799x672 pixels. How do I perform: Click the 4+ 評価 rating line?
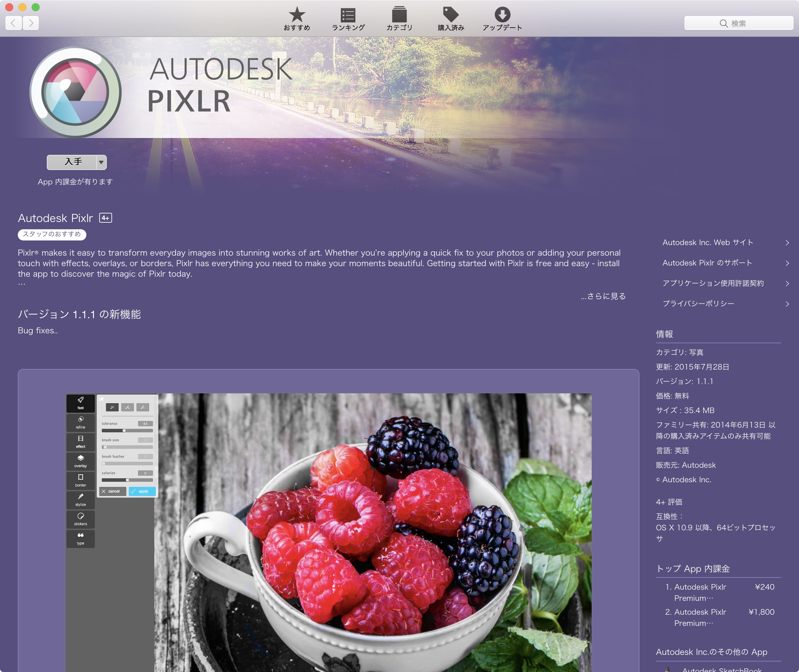pyautogui.click(x=669, y=502)
